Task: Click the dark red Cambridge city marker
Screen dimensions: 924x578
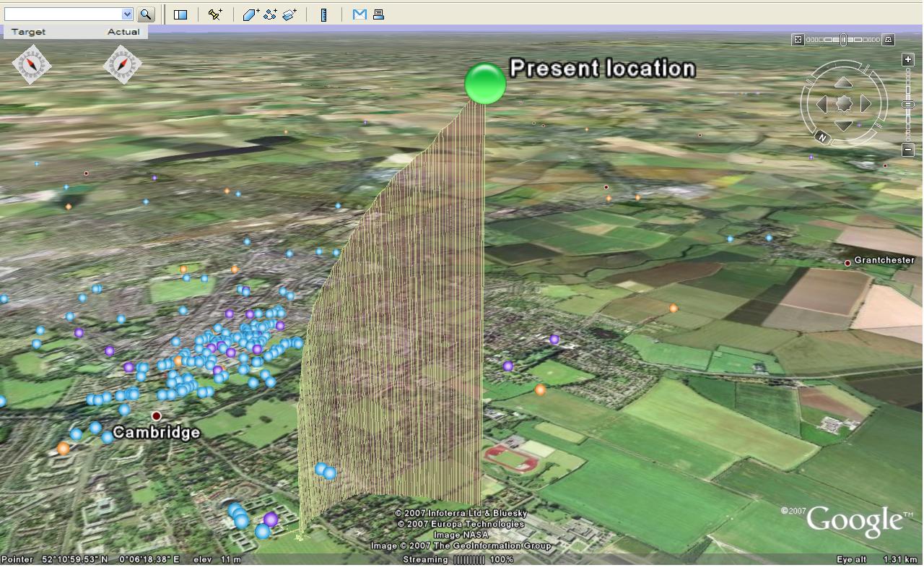Action: click(156, 415)
